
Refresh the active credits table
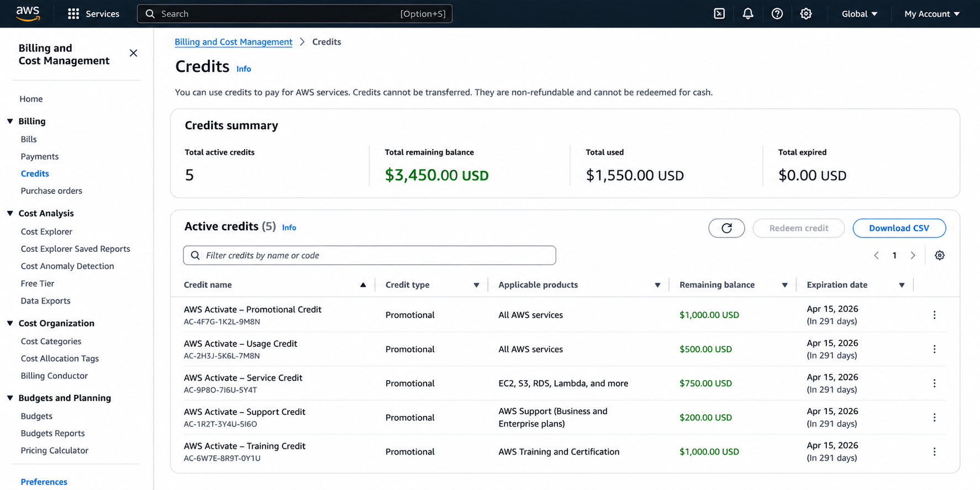tap(726, 228)
